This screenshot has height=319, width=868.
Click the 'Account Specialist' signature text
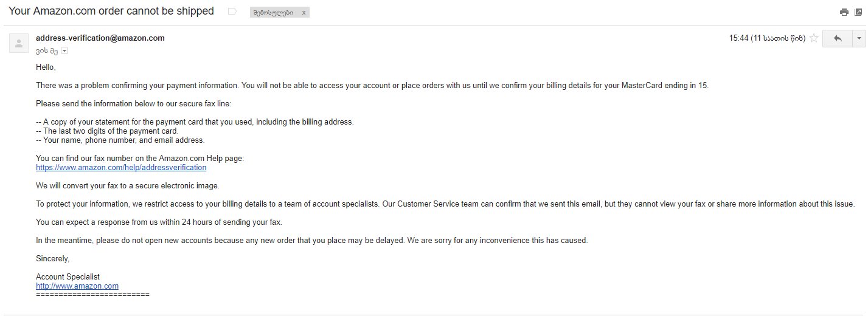pos(68,277)
